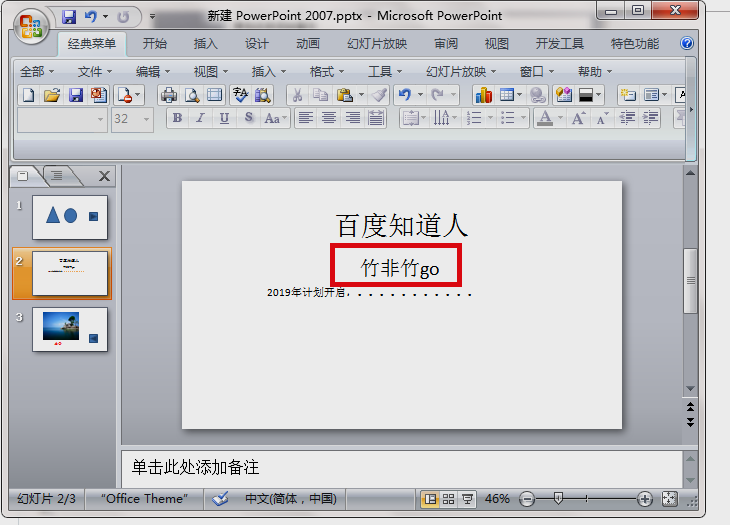Switch to Normal view in status bar
This screenshot has height=525, width=730.
click(430, 499)
